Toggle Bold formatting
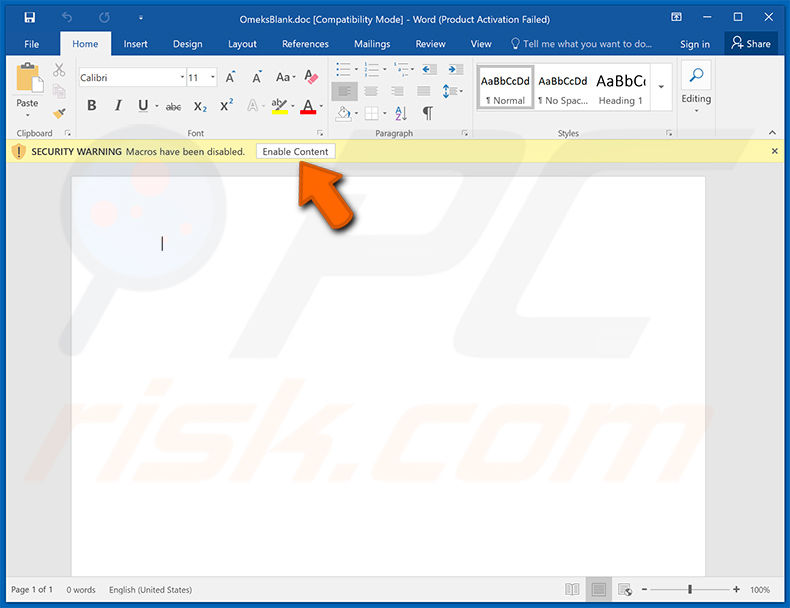This screenshot has width=790, height=608. coord(91,105)
